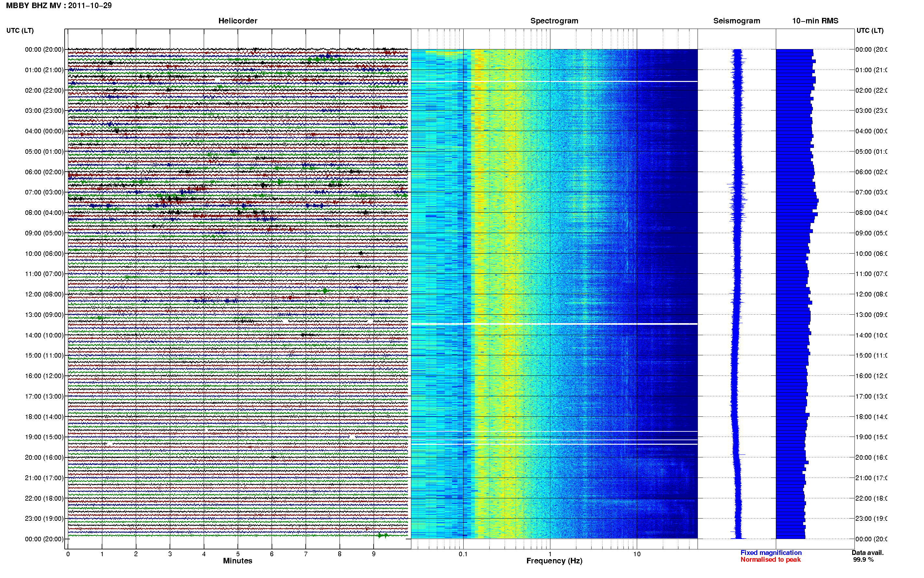Click the 'Normalised to peak' legend text
924x578 pixels.
click(770, 560)
